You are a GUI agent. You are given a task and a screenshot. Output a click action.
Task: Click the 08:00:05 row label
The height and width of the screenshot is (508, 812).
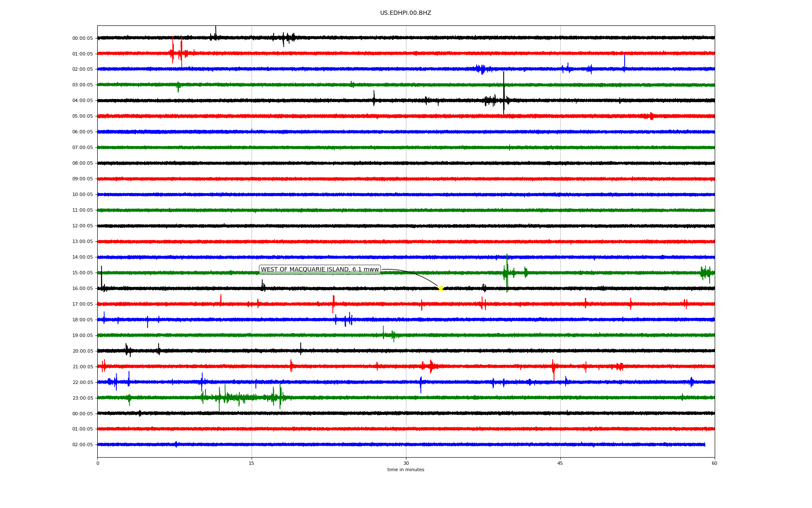point(82,163)
